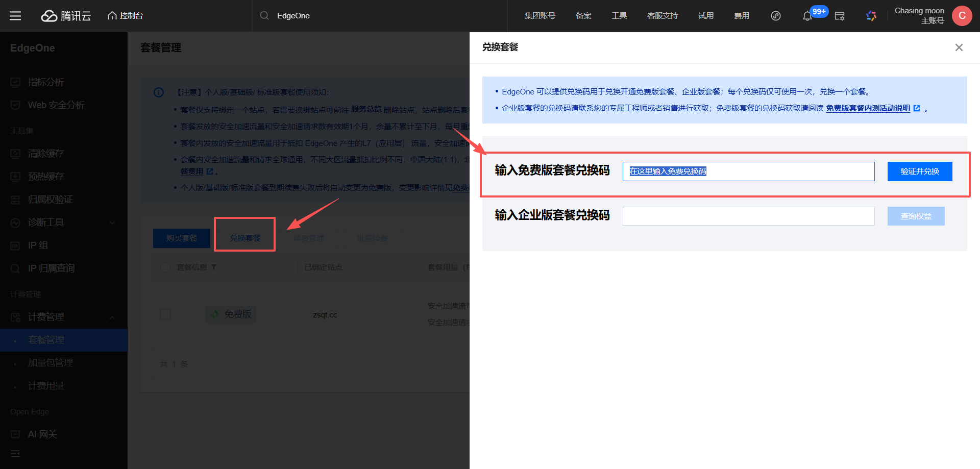Open notifications bell with 99+ badge
Viewport: 980px width, 469px height.
tap(807, 16)
